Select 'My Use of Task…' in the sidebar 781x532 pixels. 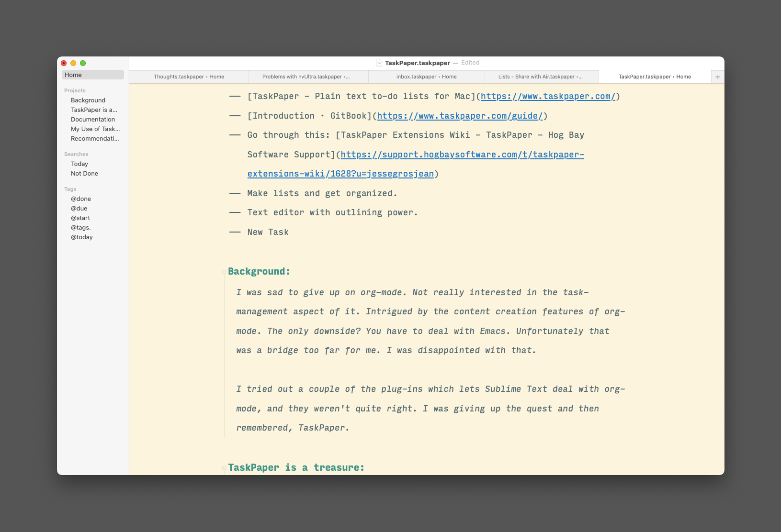point(95,129)
